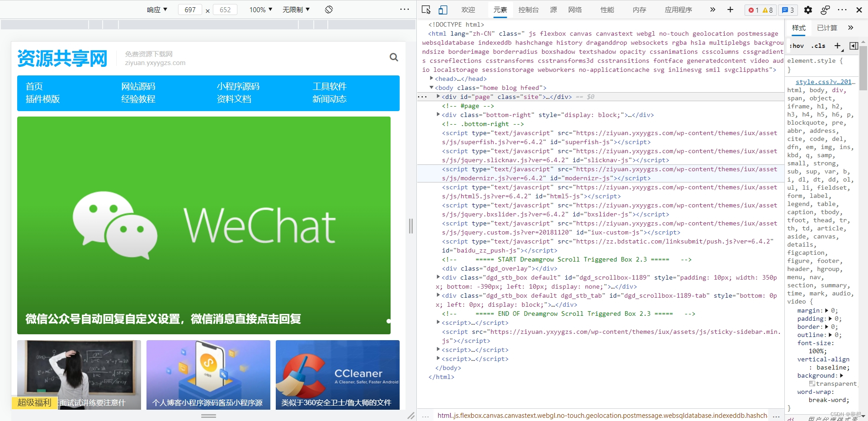
Task: Close the DevTools panel
Action: pyautogui.click(x=859, y=9)
